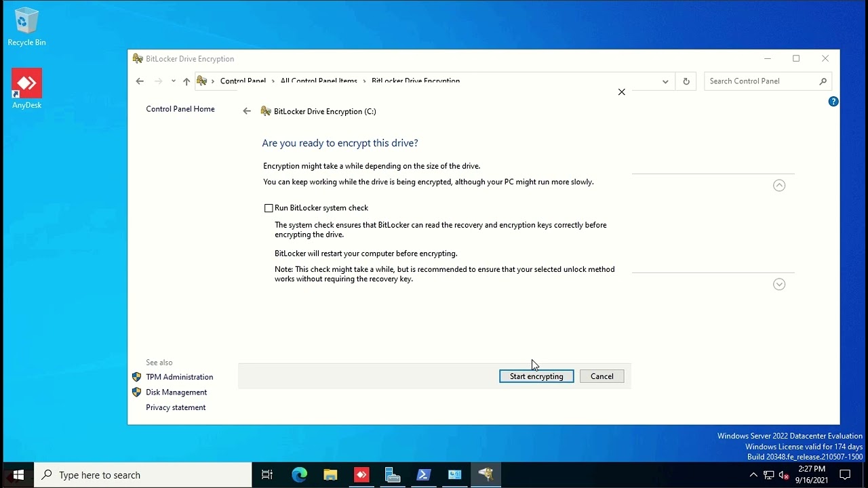Click the Start encrypting button
Screen dimensions: 868x488
click(x=536, y=376)
